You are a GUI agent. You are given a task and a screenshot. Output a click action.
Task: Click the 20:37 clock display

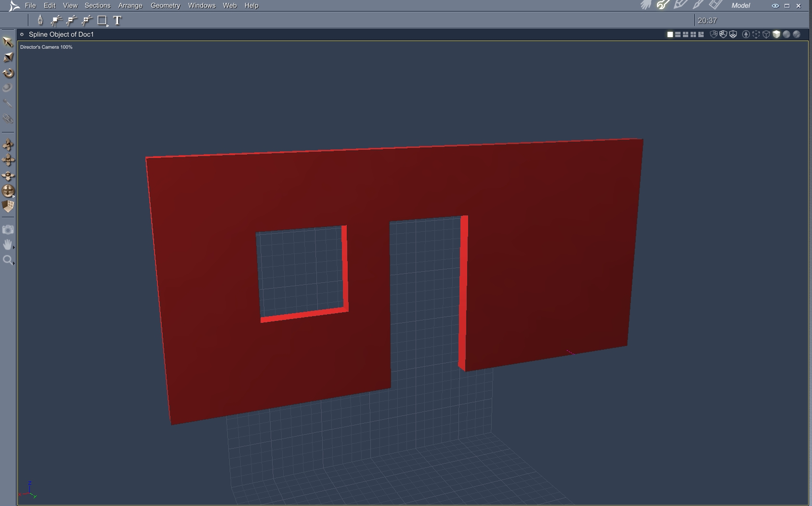click(707, 20)
